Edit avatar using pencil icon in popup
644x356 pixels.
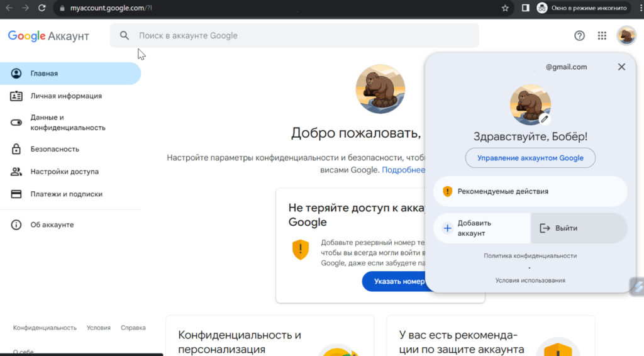[544, 119]
